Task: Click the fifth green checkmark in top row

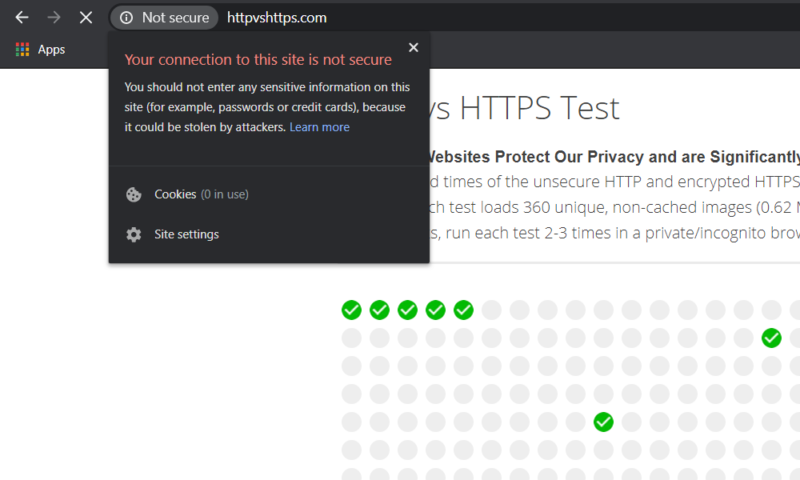Action: tap(463, 310)
